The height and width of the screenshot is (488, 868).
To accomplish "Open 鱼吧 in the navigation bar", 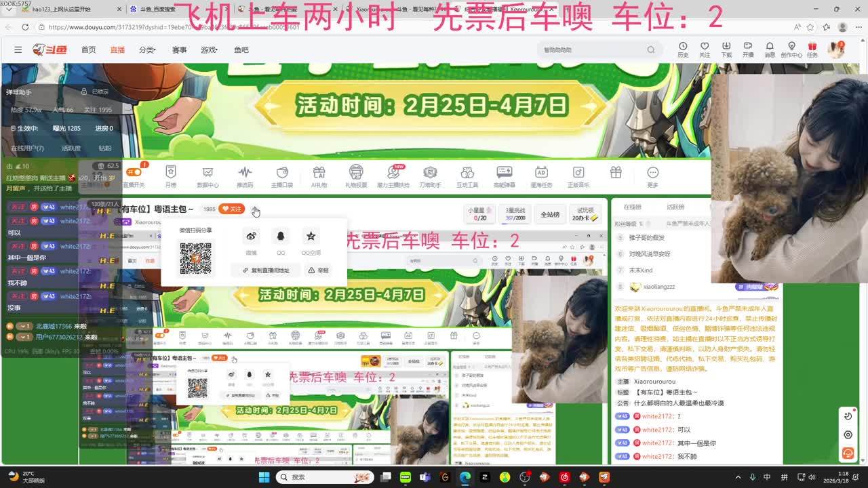I will [241, 49].
